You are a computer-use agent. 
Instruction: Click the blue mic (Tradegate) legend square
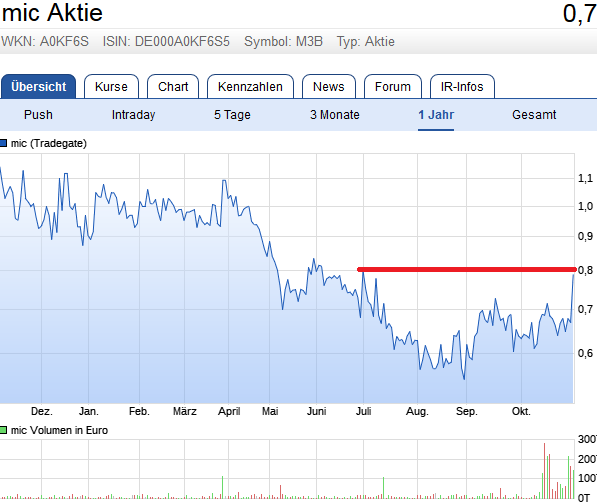(x=3, y=143)
